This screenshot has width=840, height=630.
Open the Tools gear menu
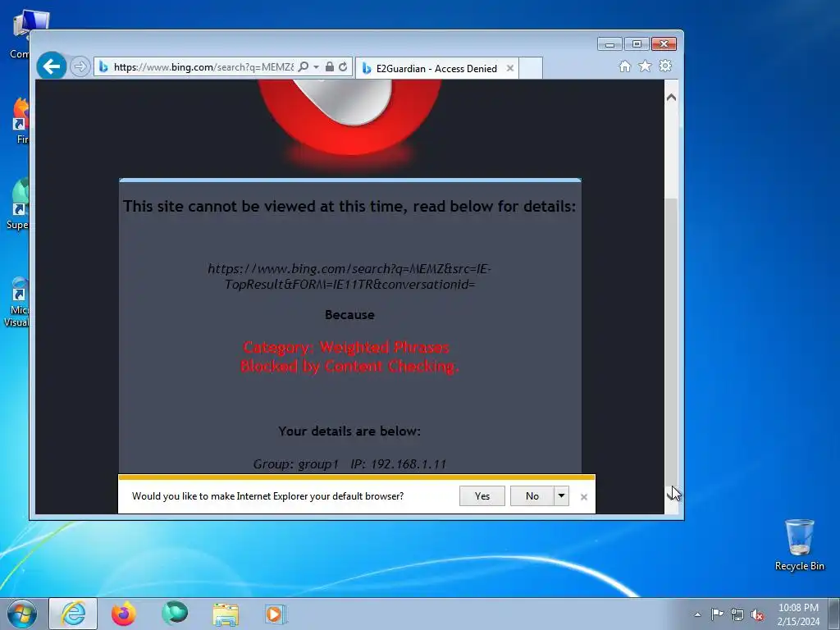point(665,66)
